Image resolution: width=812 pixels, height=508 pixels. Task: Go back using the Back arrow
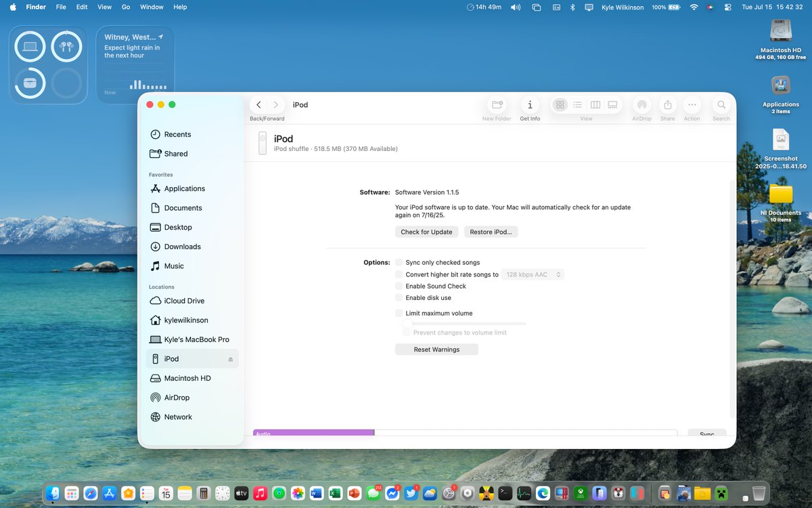[x=258, y=105]
